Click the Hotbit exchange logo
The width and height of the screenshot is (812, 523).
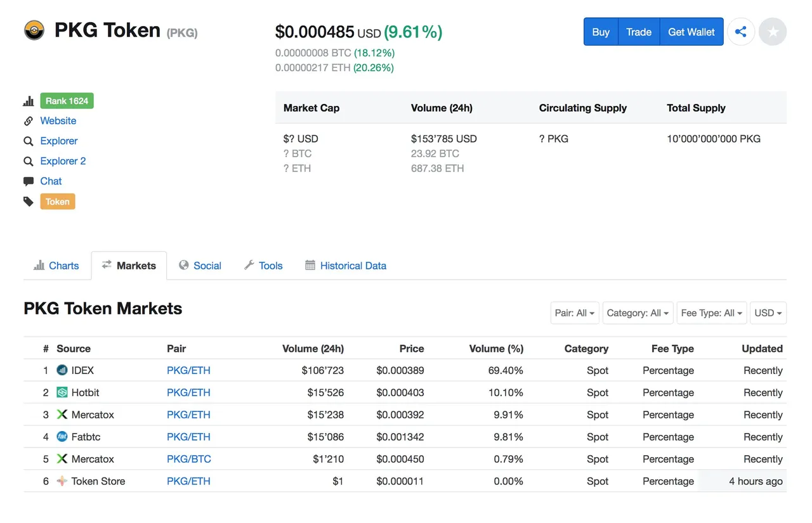click(62, 392)
